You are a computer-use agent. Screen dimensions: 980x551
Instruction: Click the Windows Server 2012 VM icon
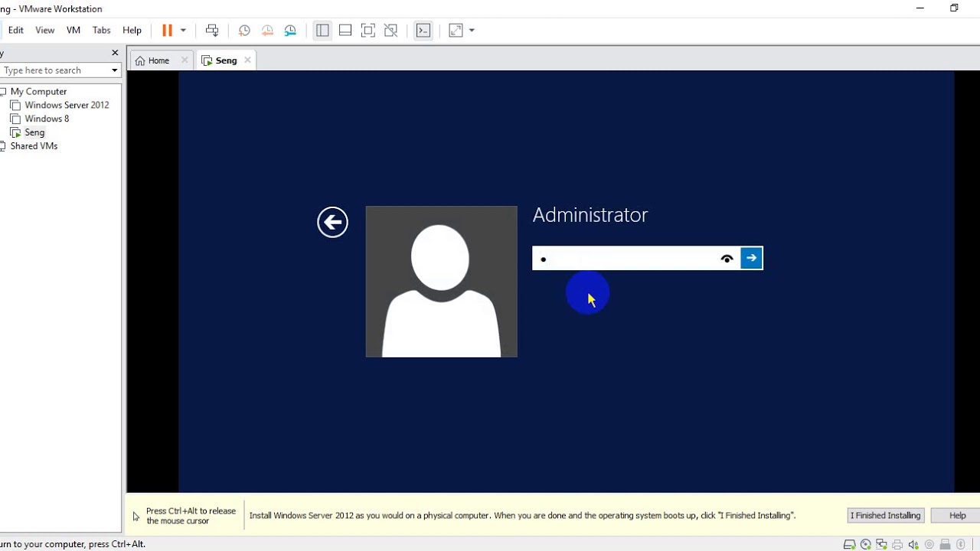click(x=15, y=106)
